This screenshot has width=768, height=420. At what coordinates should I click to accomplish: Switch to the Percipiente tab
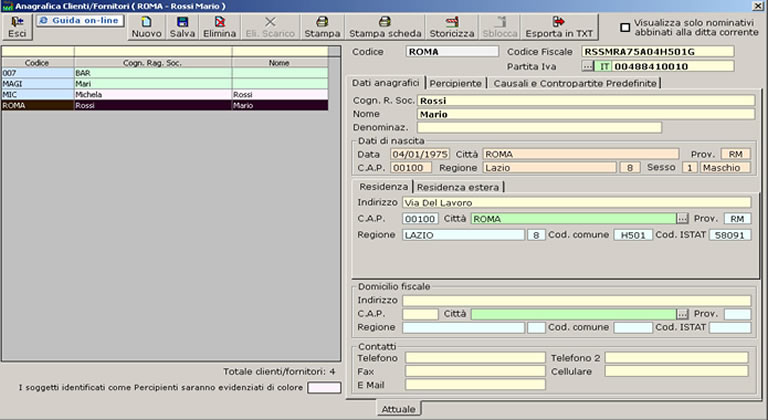[457, 83]
